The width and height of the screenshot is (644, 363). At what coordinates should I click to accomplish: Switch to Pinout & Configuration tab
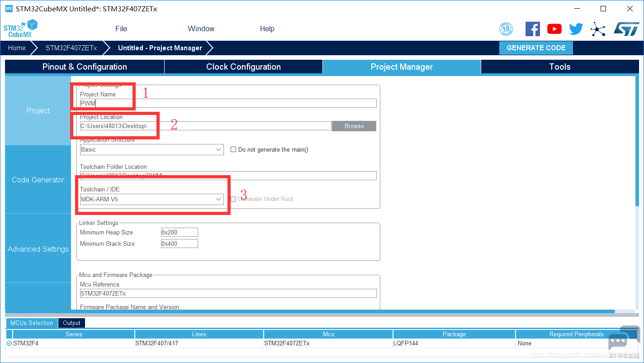coord(85,67)
